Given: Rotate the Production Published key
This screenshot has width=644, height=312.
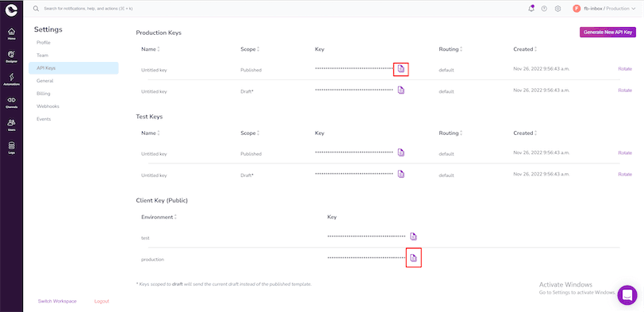Looking at the screenshot, I should click(x=625, y=69).
